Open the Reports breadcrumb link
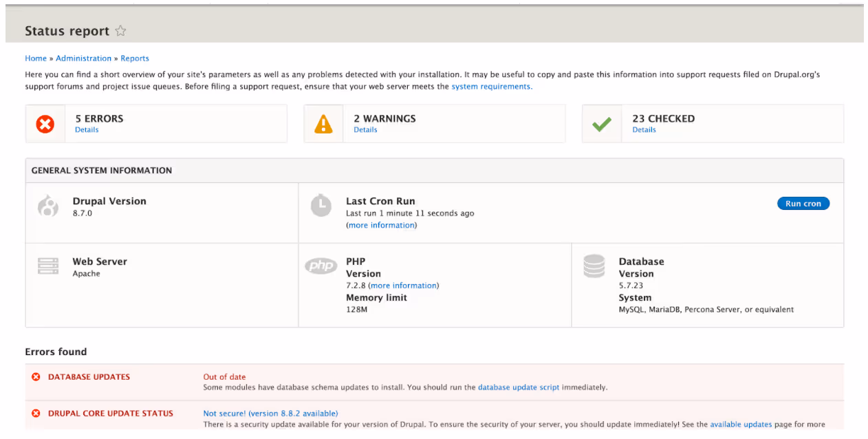868x439 pixels. pyautogui.click(x=135, y=58)
